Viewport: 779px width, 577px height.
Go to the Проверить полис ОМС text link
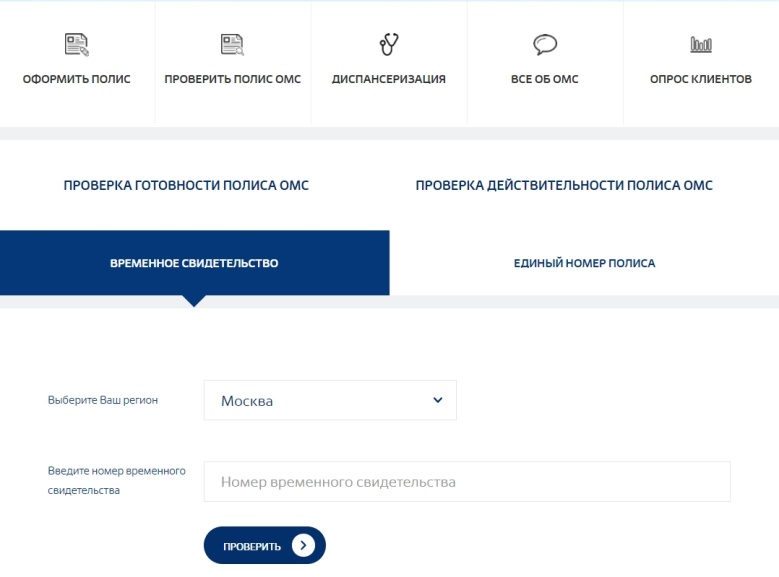tap(232, 79)
